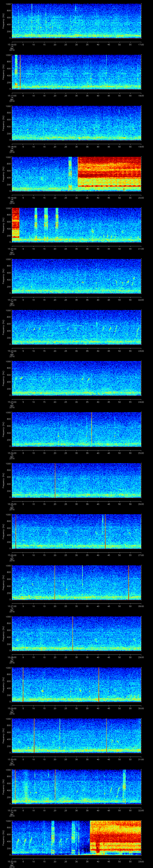Click the 15:20:00 start time label
Viewport: 153px width, 868px height.
point(12,249)
